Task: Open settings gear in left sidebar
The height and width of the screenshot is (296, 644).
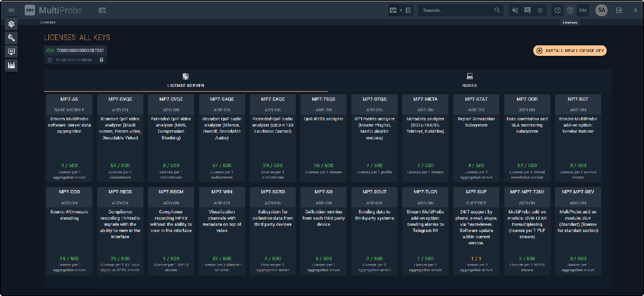Action: point(11,24)
